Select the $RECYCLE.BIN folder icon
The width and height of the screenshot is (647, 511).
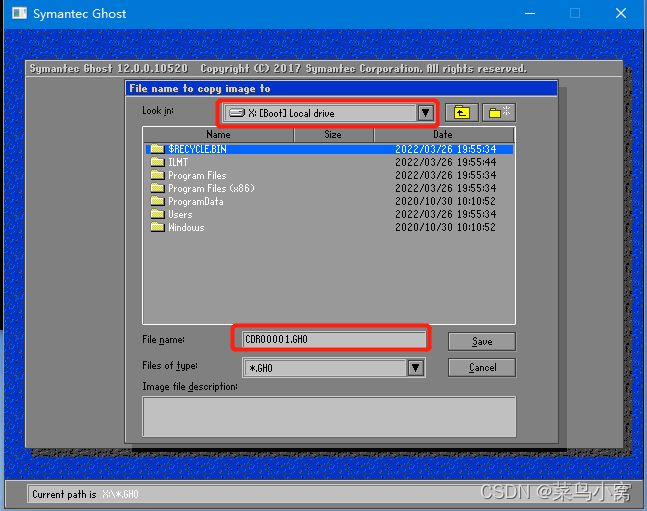pyautogui.click(x=157, y=149)
